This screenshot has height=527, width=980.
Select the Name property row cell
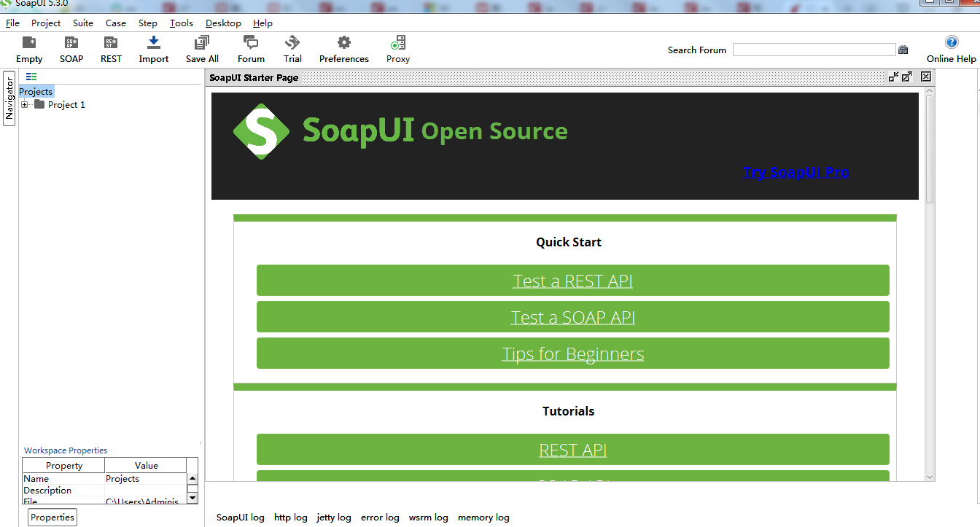click(63, 479)
